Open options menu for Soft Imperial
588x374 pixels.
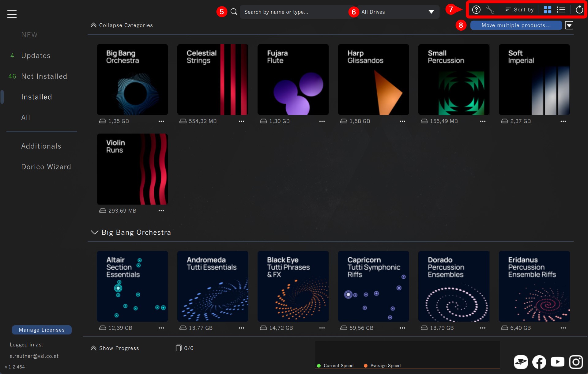(x=563, y=121)
